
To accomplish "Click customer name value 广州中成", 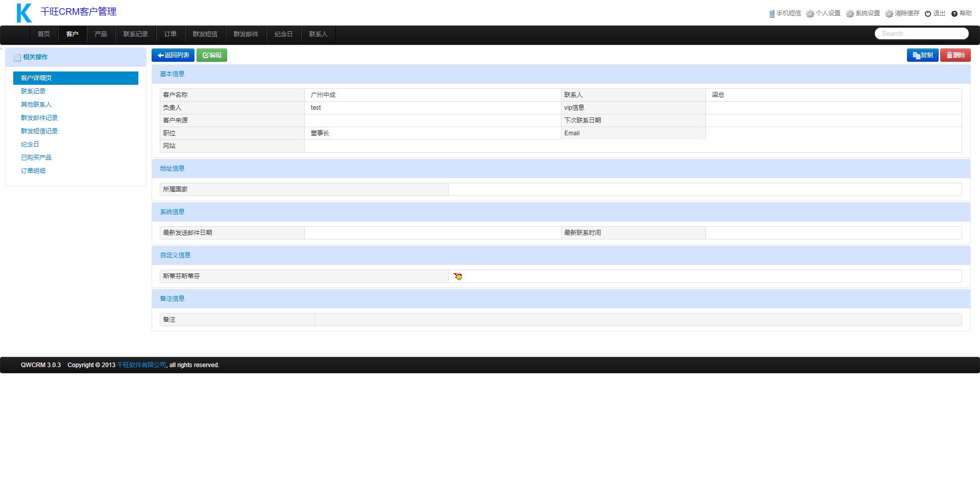I will click(x=323, y=95).
